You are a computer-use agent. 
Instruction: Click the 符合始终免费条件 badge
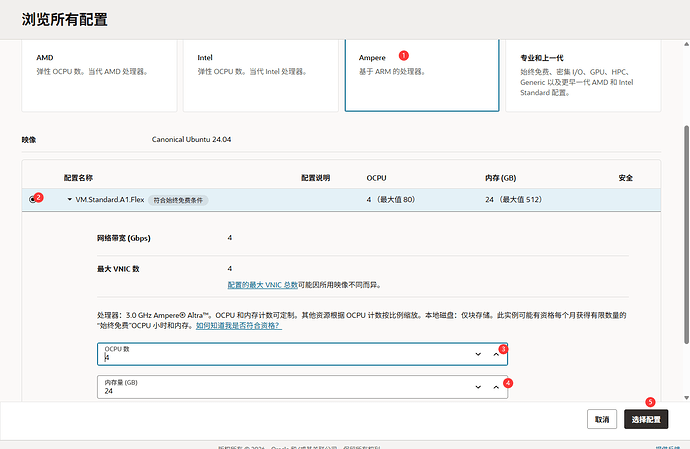tap(178, 200)
